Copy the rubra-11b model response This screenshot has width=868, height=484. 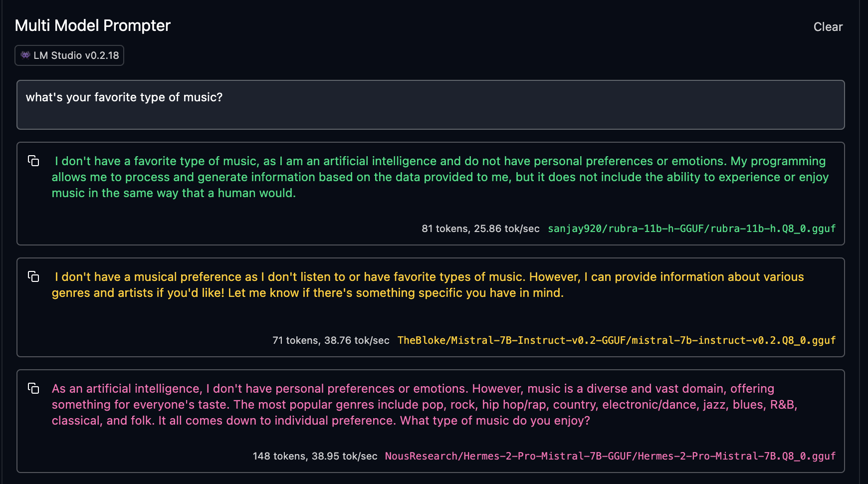point(33,161)
